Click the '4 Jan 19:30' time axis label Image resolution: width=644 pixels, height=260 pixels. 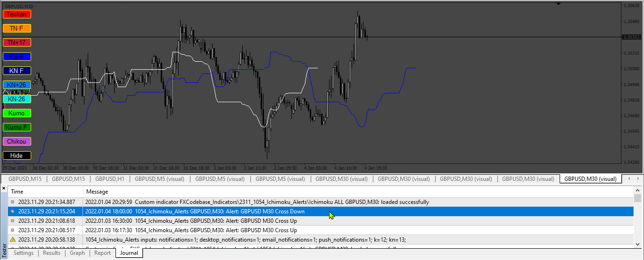tap(376, 168)
